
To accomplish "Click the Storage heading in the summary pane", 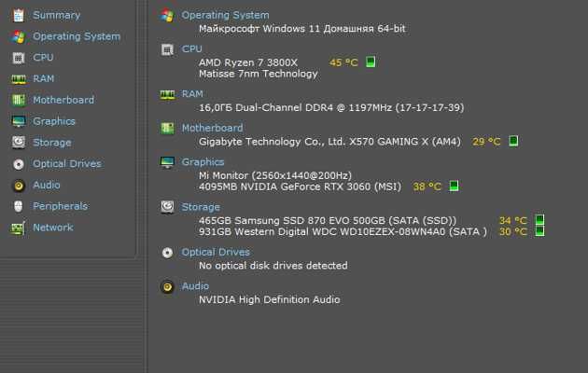I will [201, 207].
